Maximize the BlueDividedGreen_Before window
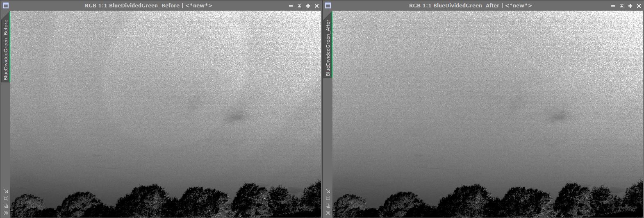The height and width of the screenshot is (218, 644). point(308,6)
